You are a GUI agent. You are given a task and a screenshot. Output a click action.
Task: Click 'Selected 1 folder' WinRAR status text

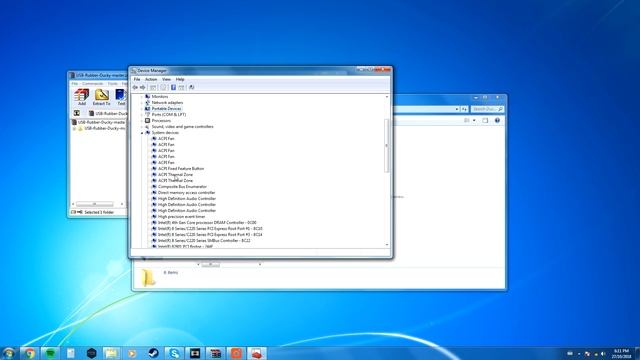click(99, 212)
